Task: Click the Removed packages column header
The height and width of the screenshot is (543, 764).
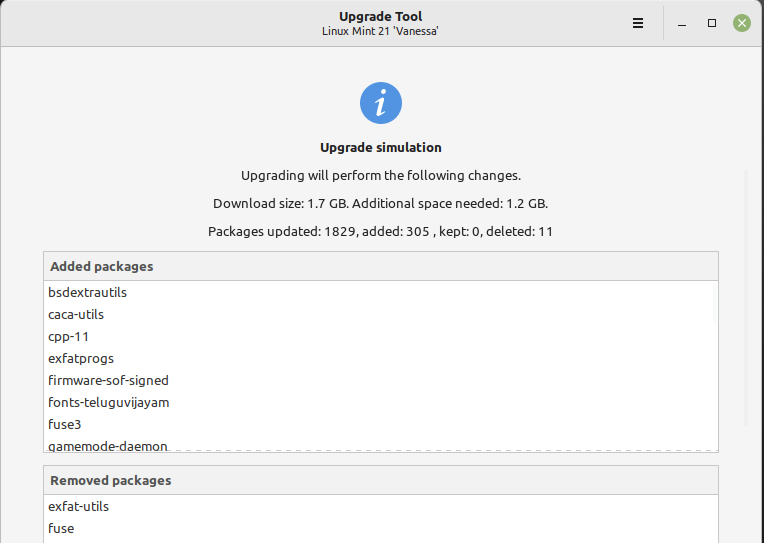Action: [381, 481]
